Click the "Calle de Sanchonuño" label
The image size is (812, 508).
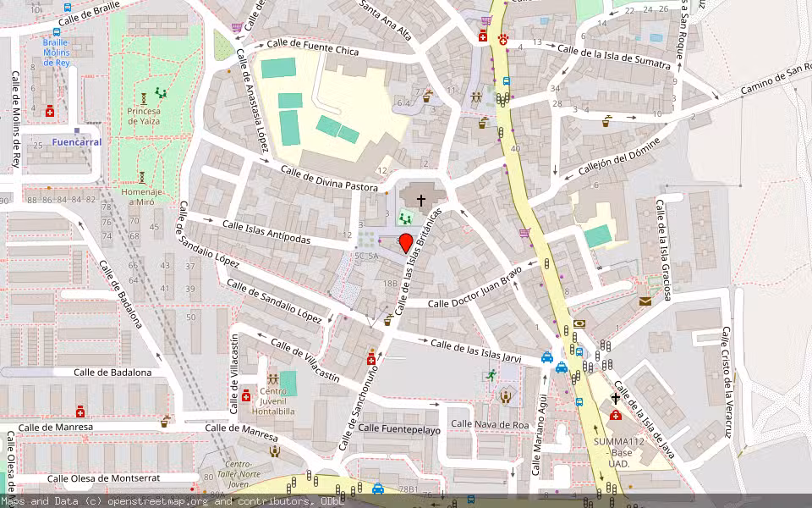pyautogui.click(x=359, y=407)
